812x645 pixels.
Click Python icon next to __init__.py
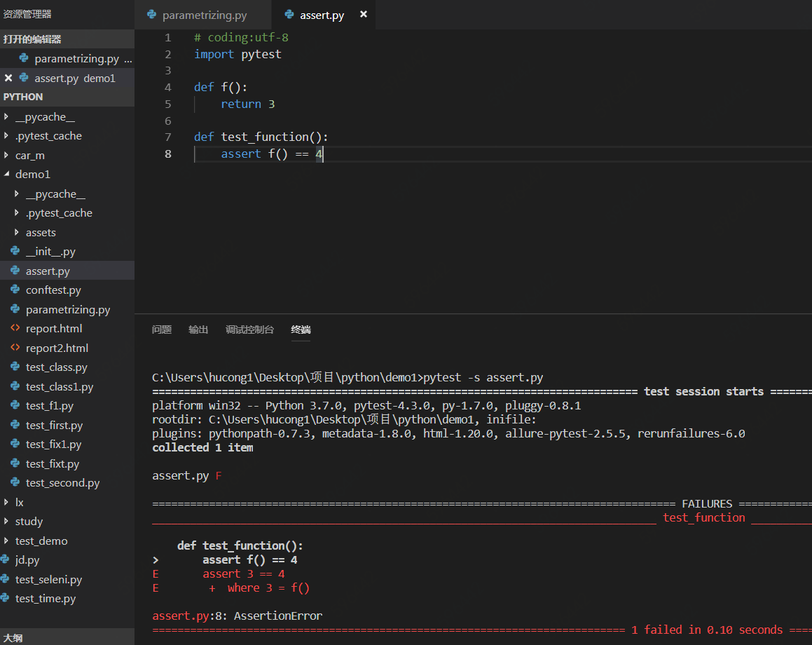(x=15, y=251)
